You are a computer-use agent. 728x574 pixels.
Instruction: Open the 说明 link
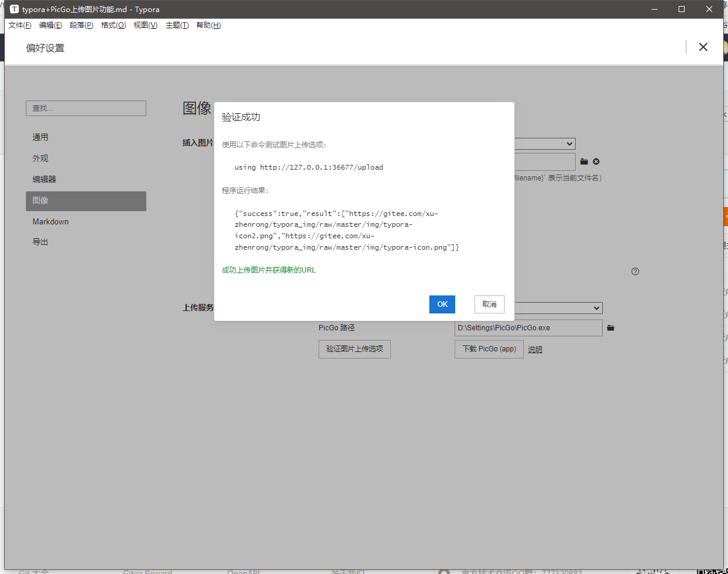(x=535, y=350)
